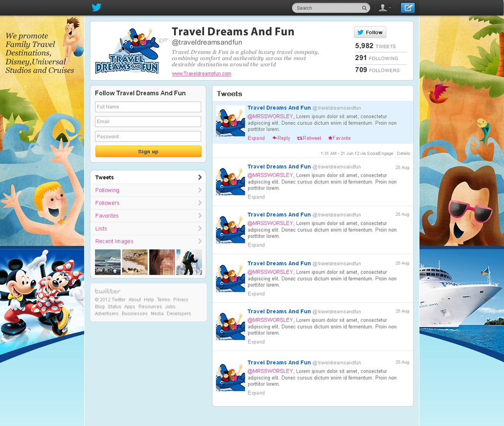Select the Followers sidebar item

[148, 203]
